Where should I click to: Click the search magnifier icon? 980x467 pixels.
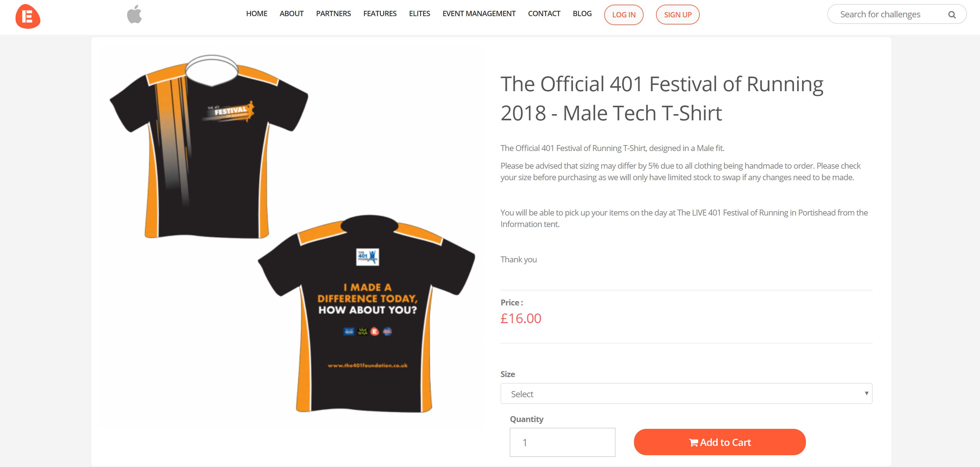pos(951,15)
